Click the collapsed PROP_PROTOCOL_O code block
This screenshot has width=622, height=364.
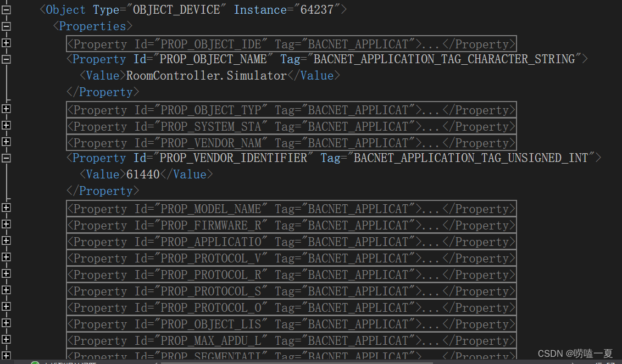(291, 307)
